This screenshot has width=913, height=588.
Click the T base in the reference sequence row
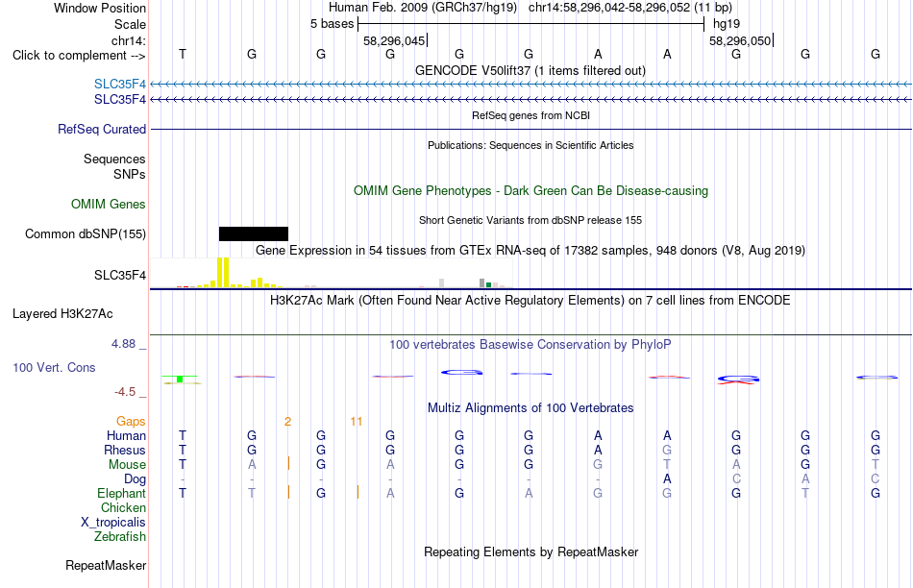pyautogui.click(x=183, y=54)
